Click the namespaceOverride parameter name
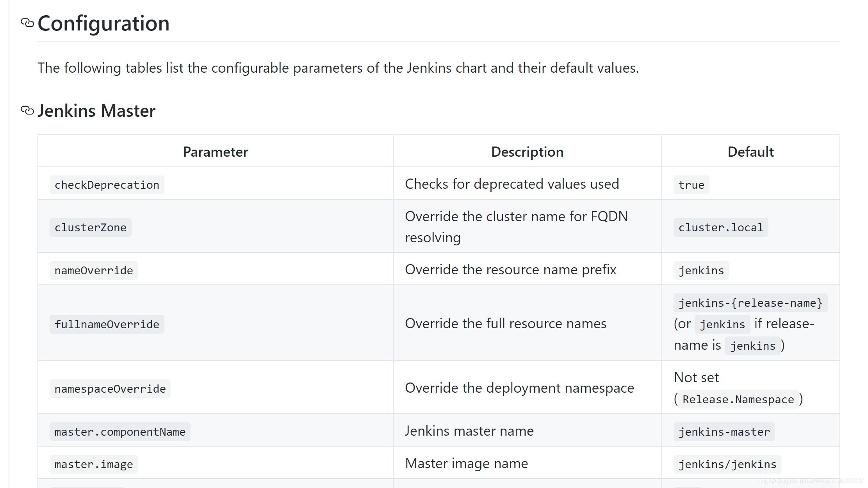 click(x=110, y=388)
